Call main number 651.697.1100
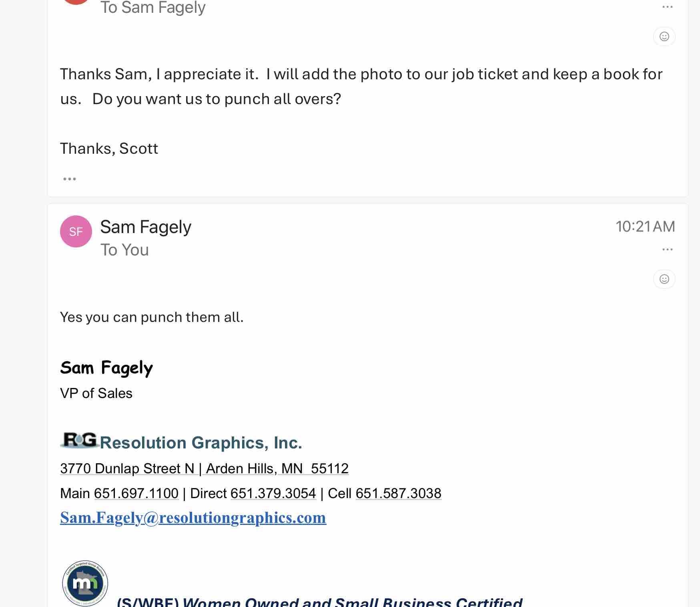The image size is (700, 607). (x=136, y=493)
